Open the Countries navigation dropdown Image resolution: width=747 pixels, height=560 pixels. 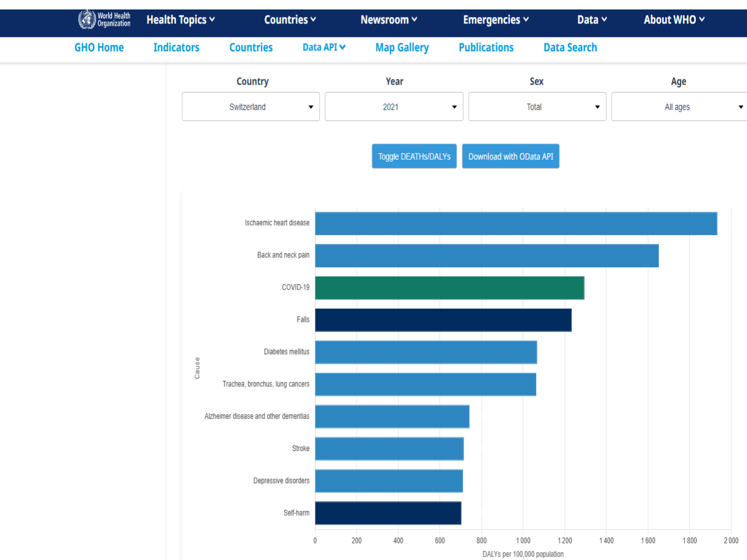click(290, 20)
